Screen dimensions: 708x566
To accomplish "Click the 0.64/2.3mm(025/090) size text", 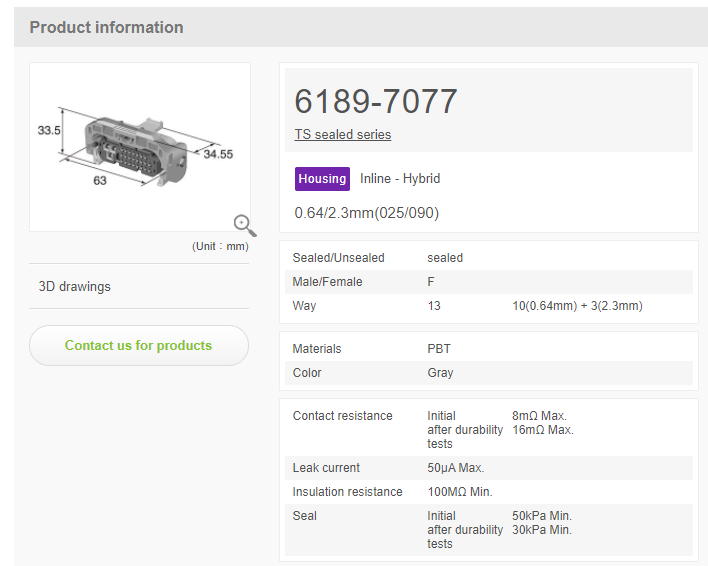I will pyautogui.click(x=366, y=213).
